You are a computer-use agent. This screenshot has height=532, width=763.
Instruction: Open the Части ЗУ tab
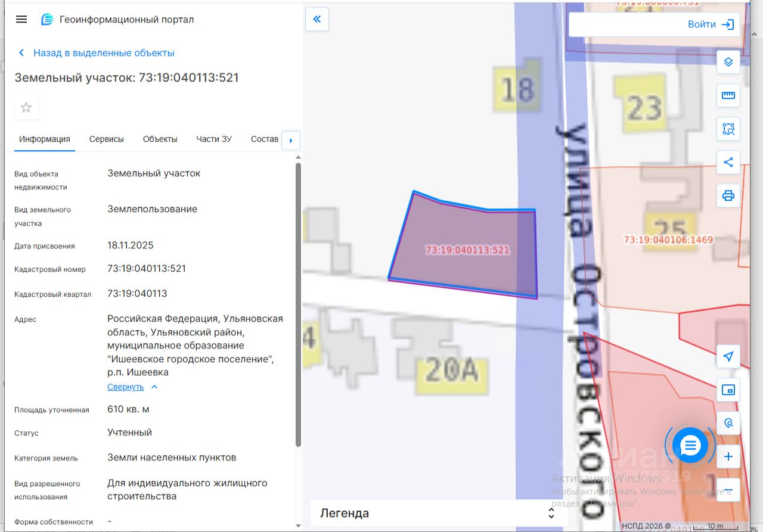pos(214,139)
